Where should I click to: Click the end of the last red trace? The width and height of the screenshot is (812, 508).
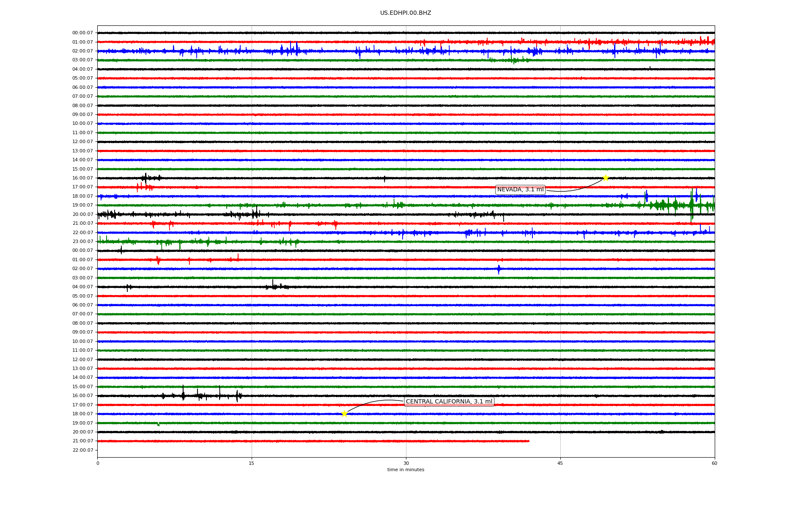tap(529, 441)
